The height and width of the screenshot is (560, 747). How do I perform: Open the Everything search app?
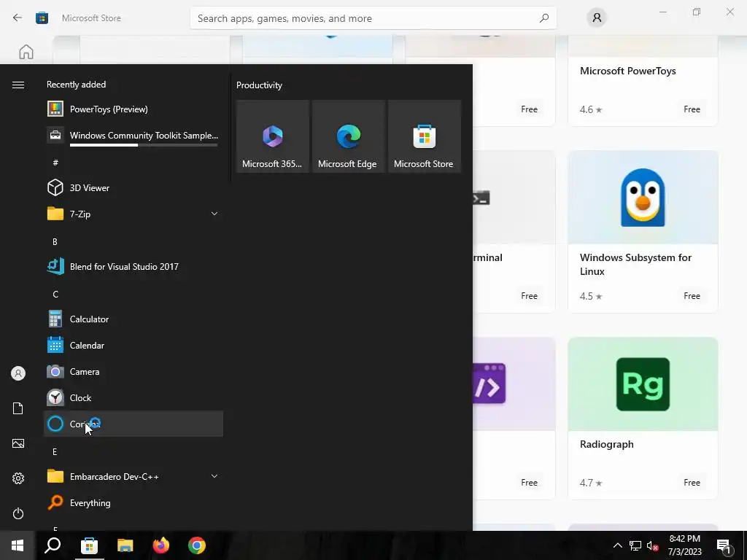133,503
